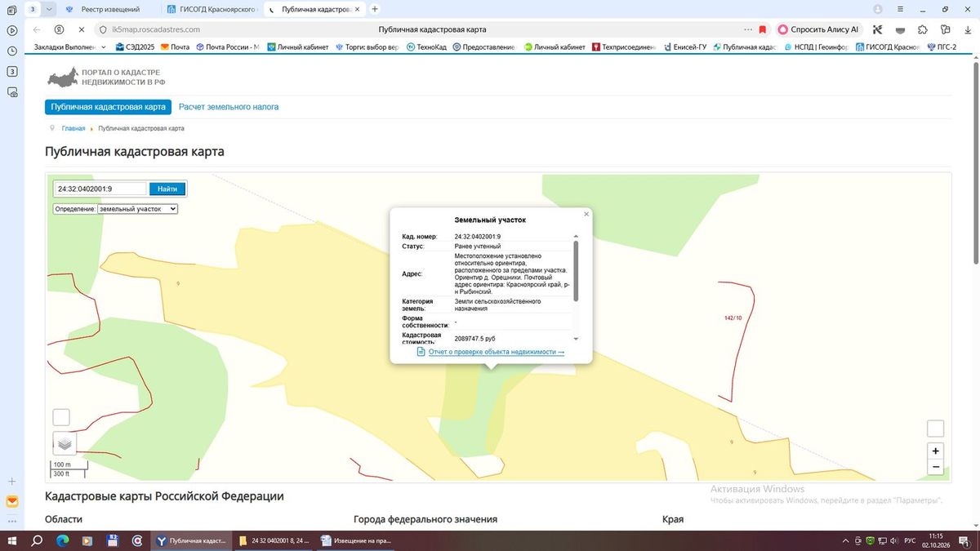Click the popup's vertical scrollbar
This screenshot has width=980, height=551.
coord(576,271)
